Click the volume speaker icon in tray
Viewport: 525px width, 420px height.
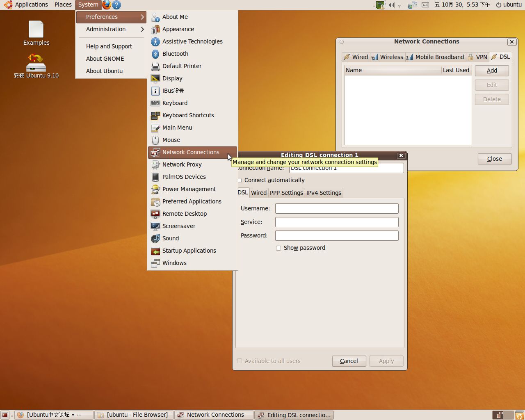point(391,5)
